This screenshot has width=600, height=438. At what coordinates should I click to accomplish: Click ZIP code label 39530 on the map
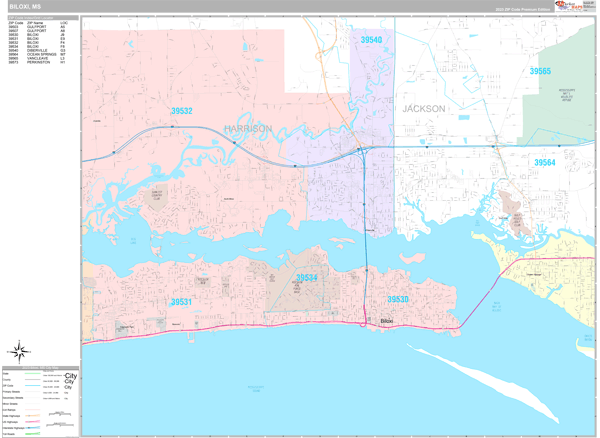pyautogui.click(x=398, y=299)
